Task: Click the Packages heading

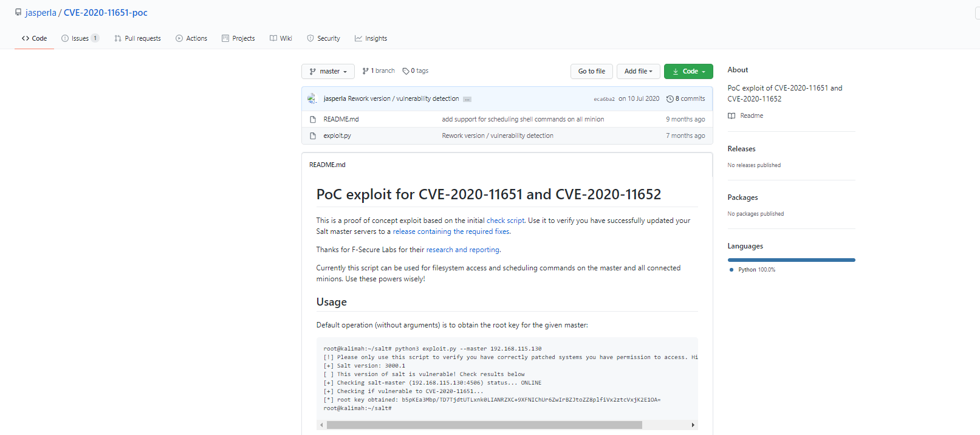Action: pos(742,197)
